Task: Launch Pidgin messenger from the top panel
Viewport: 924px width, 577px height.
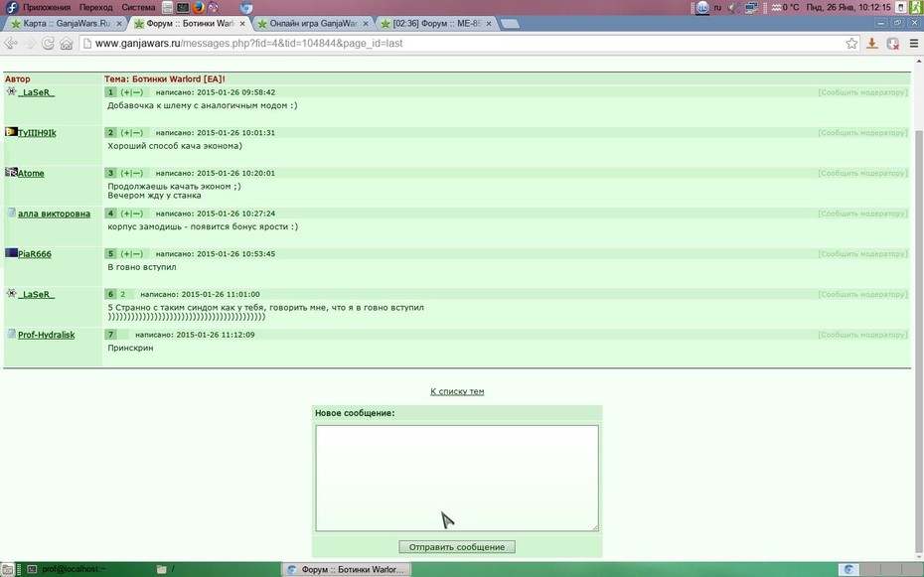Action: [x=213, y=8]
